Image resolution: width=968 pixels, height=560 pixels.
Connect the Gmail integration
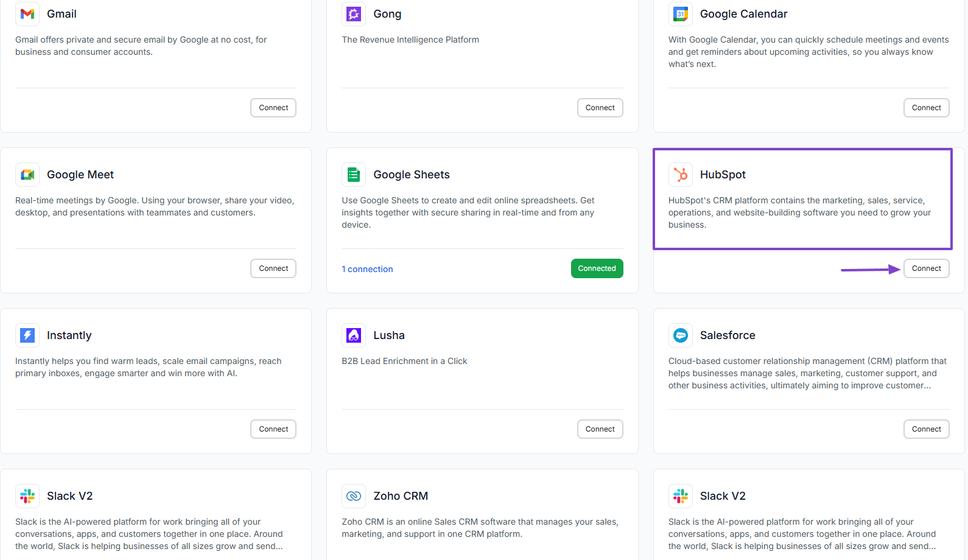click(x=273, y=108)
